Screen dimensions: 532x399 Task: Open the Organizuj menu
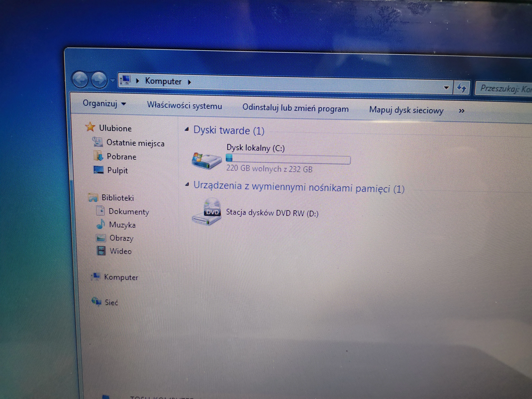[104, 104]
